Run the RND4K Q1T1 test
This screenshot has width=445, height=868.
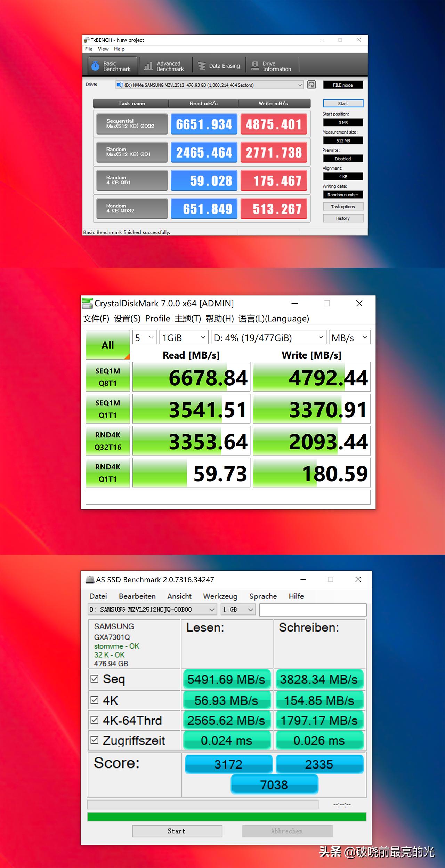click(108, 473)
